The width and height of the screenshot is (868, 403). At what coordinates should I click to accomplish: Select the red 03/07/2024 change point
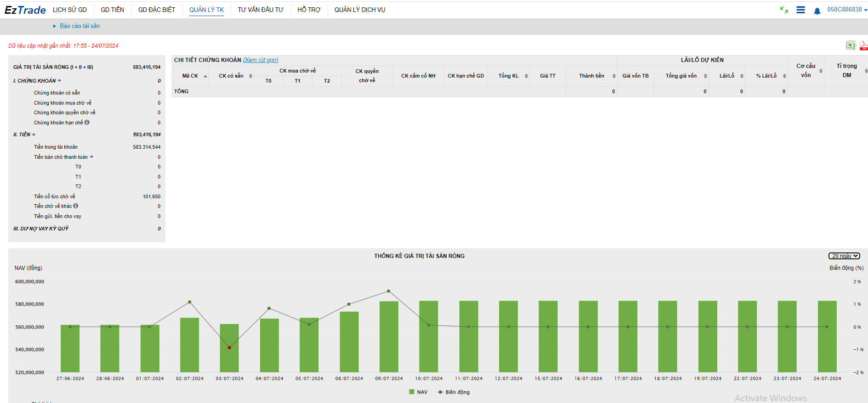(229, 347)
